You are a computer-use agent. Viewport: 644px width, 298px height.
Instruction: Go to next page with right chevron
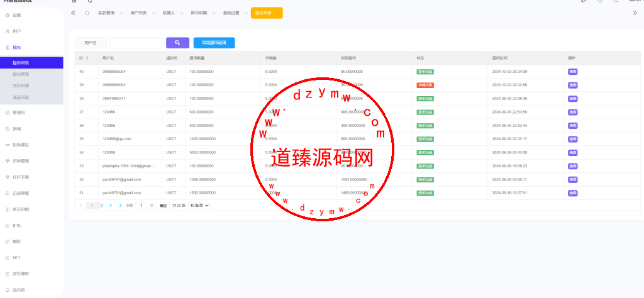120,205
